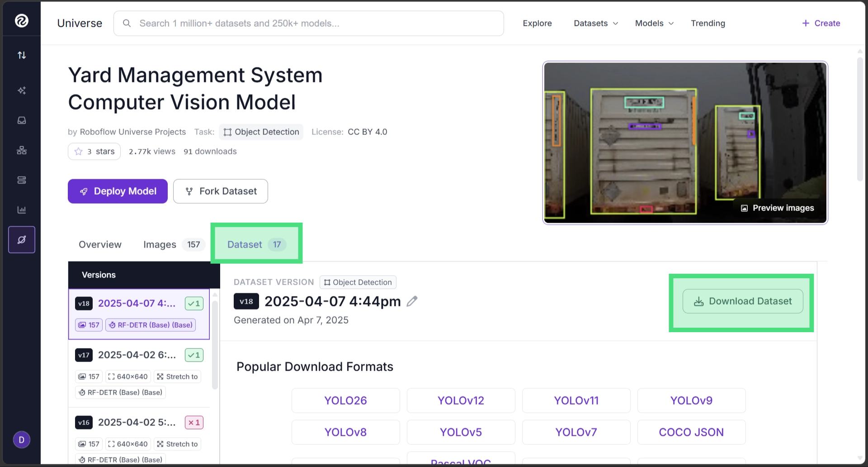Screen dimensions: 868x467
Task: Click the "2.77k views" text
Action: (x=152, y=152)
